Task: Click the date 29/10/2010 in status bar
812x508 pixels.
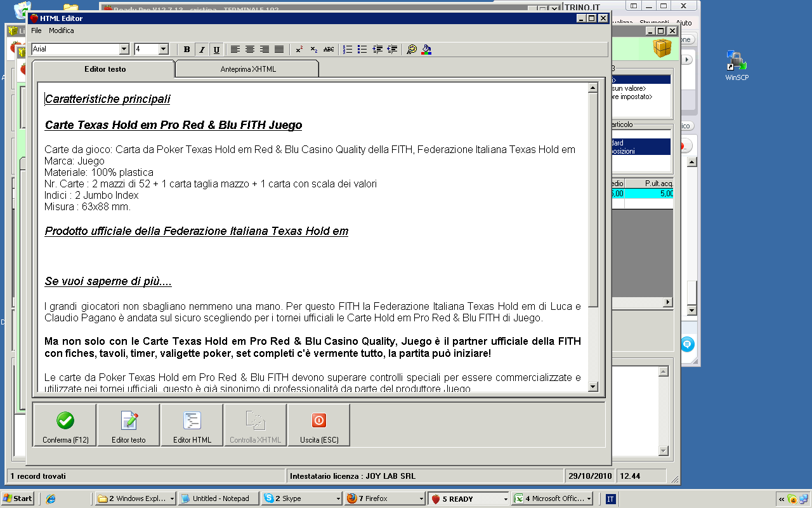Action: tap(591, 476)
